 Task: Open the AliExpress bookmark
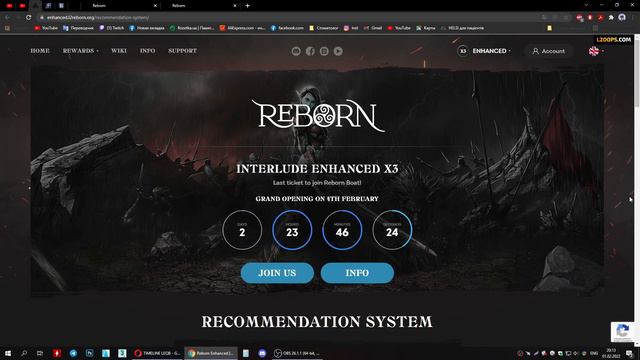click(x=242, y=28)
